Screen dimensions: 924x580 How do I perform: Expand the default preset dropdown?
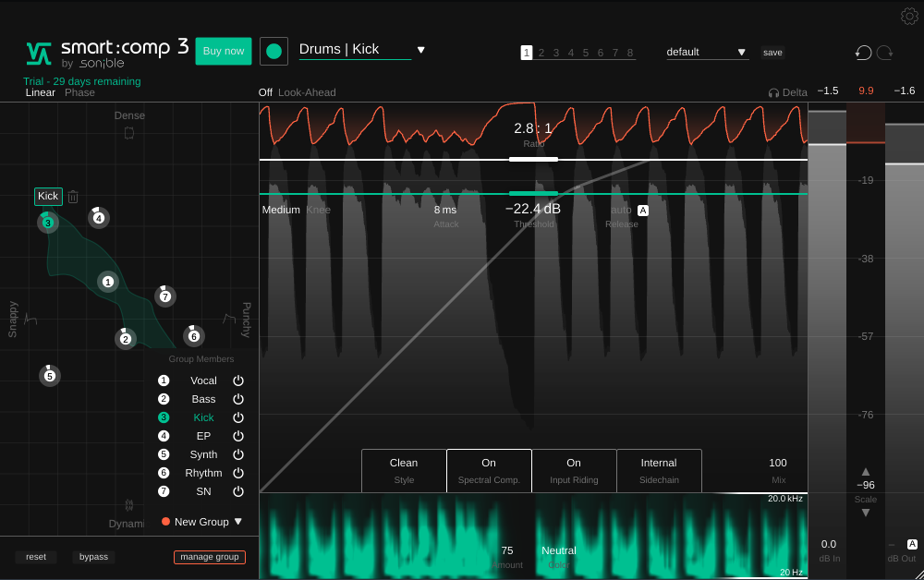741,53
